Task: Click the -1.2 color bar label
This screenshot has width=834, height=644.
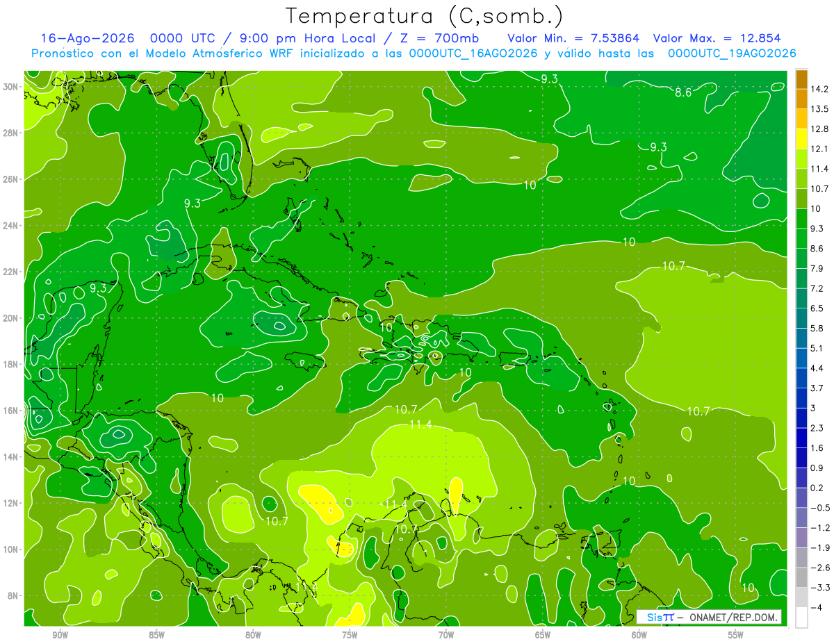Action: coord(819,527)
